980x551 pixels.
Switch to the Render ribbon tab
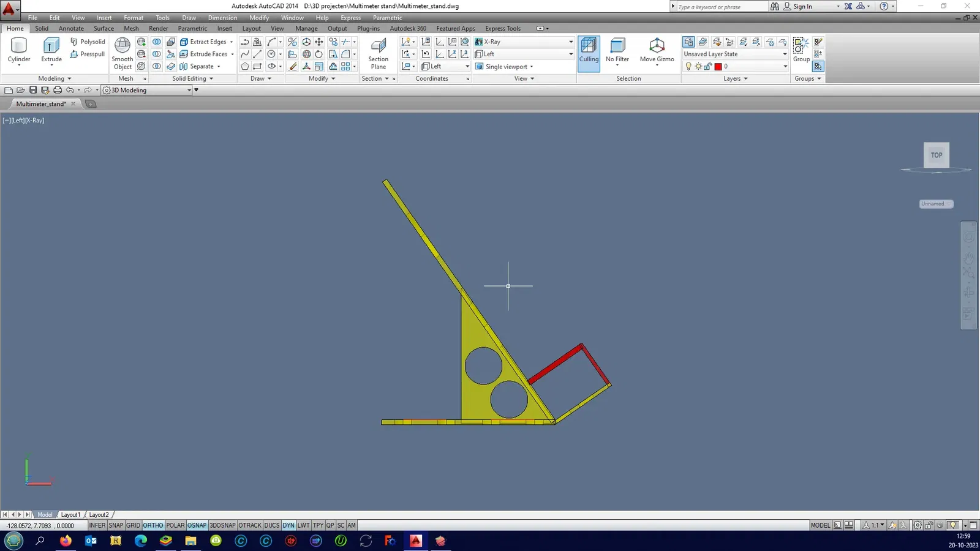[x=158, y=28]
